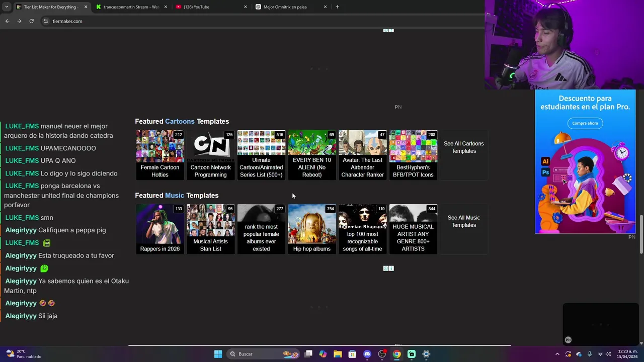Open Rappers in 2026 template

pos(160,229)
